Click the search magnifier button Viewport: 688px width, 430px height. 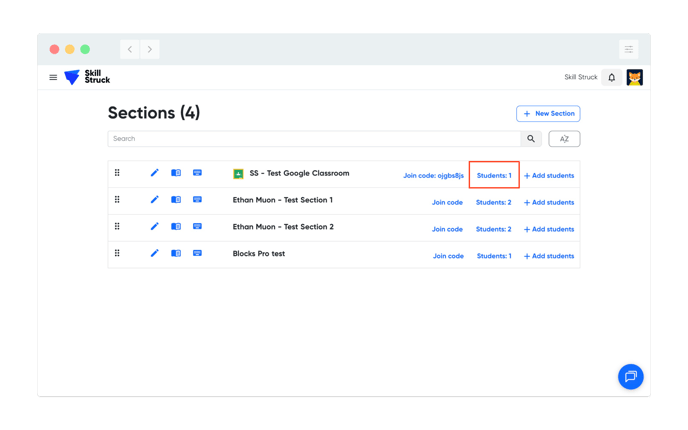point(532,139)
